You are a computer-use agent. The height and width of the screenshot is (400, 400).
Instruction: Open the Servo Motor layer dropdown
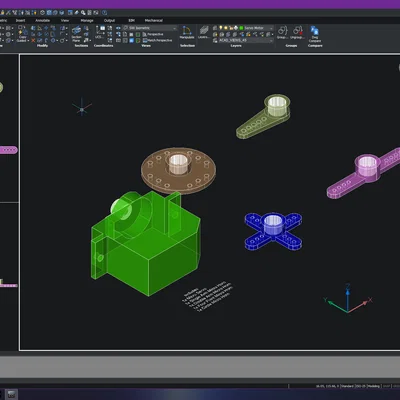pos(256,28)
